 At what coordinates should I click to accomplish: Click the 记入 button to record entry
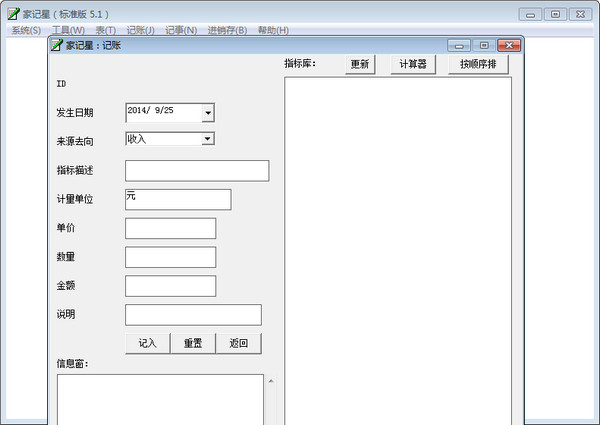tap(147, 343)
